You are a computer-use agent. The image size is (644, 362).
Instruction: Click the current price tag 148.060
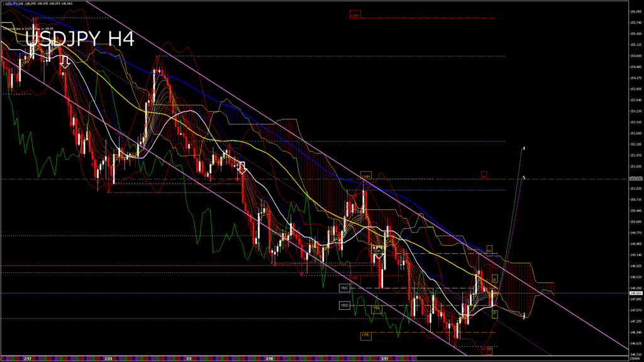(635, 293)
